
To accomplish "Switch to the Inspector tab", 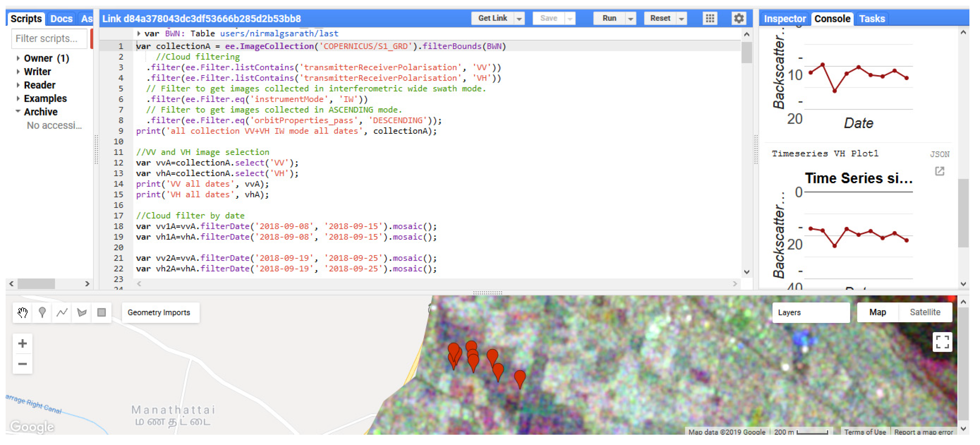I will 785,19.
